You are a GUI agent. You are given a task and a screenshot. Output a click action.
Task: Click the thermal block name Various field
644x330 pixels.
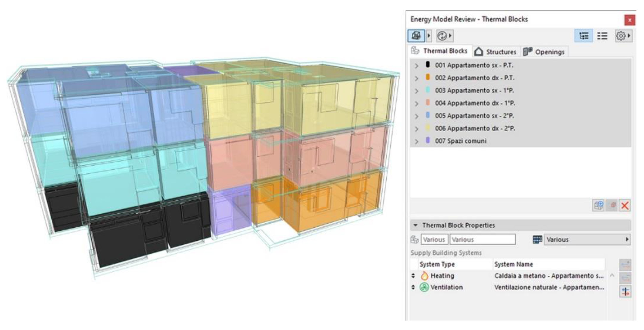(482, 239)
